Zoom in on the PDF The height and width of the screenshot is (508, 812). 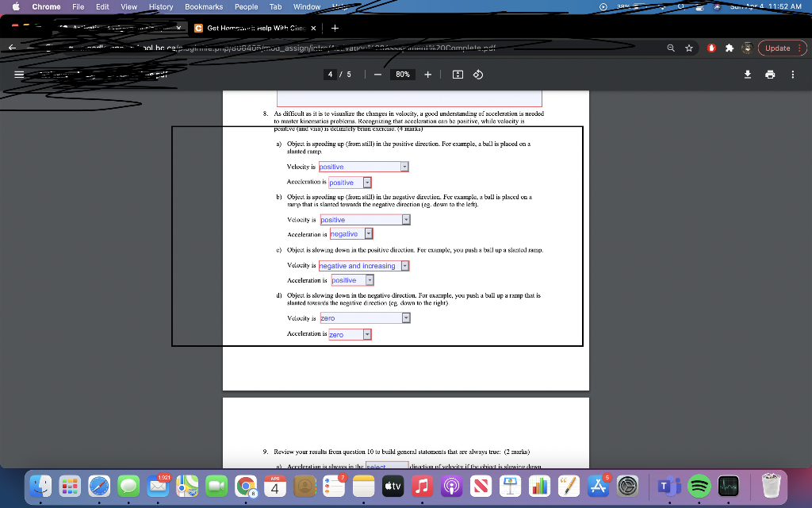[x=428, y=74]
